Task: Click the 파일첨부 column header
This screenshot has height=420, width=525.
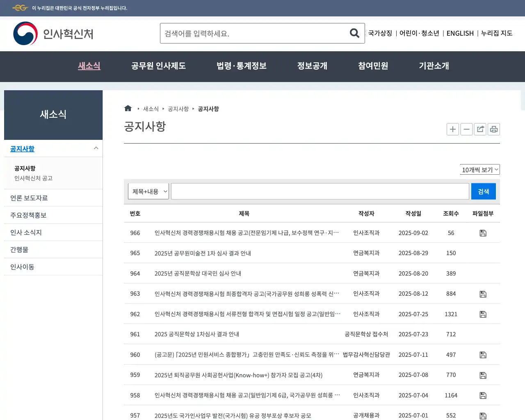Action: pyautogui.click(x=483, y=213)
